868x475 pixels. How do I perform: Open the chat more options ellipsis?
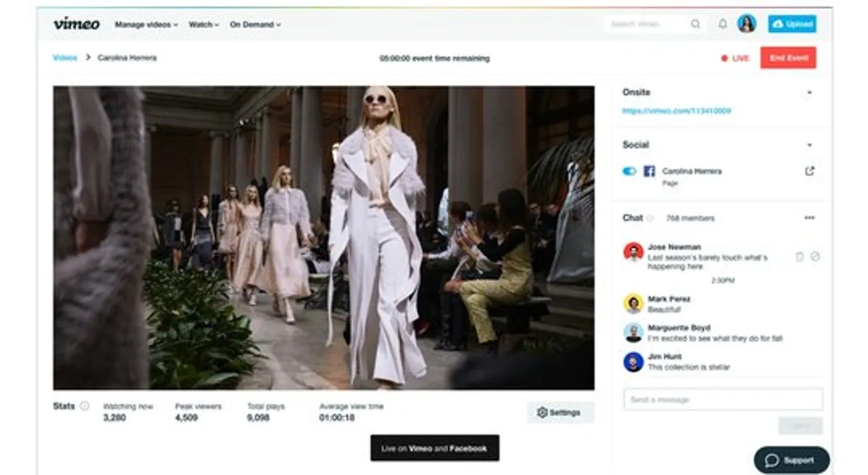pos(809,218)
